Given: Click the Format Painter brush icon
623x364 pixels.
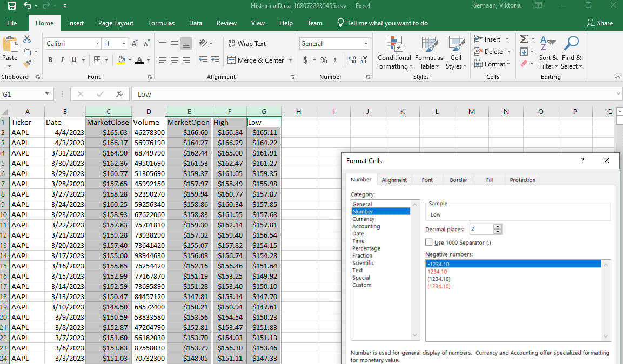Looking at the screenshot, I should (27, 64).
